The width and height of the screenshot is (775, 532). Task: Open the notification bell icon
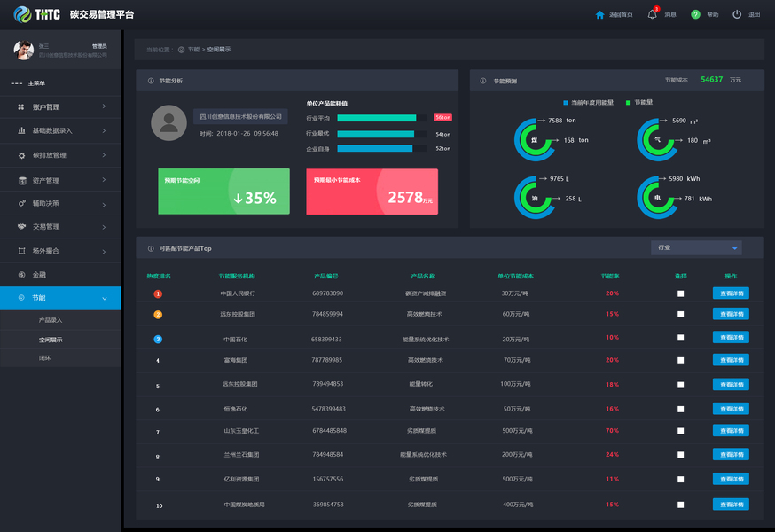653,14
